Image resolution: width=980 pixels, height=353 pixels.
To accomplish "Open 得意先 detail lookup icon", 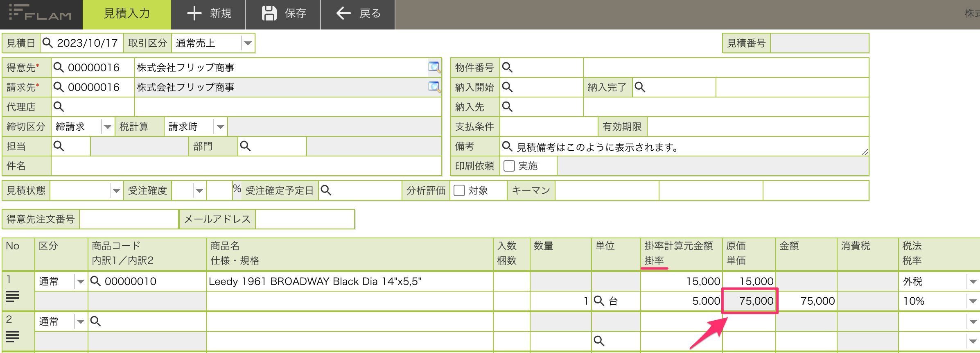I will click(x=434, y=67).
